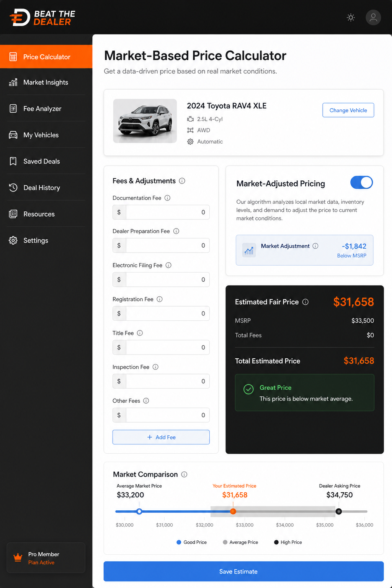The width and height of the screenshot is (392, 588).
Task: Click the -$1,842 market adjustment value
Action: pos(354,246)
